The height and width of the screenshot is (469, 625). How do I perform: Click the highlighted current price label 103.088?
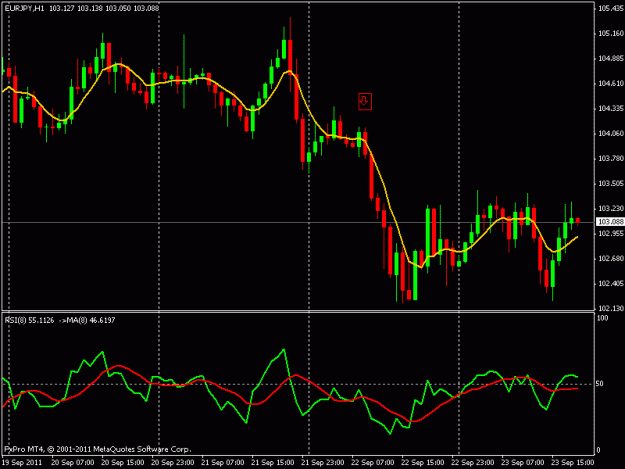click(x=610, y=222)
